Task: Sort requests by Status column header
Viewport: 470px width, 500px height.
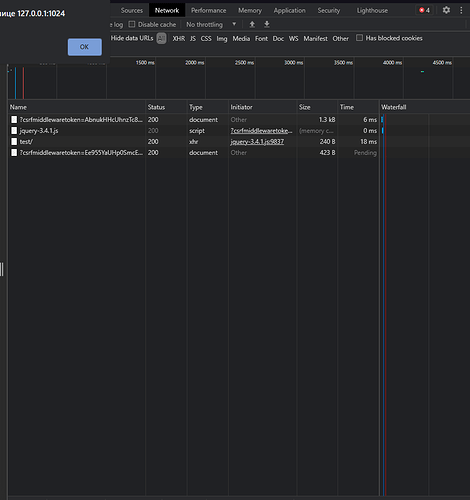Action: (x=156, y=107)
